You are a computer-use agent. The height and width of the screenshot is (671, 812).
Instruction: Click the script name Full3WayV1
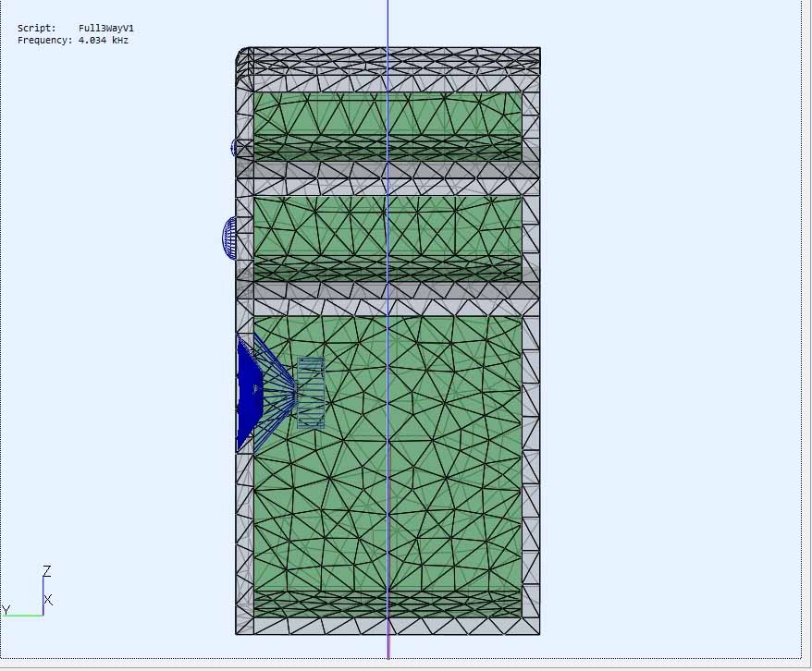(106, 28)
